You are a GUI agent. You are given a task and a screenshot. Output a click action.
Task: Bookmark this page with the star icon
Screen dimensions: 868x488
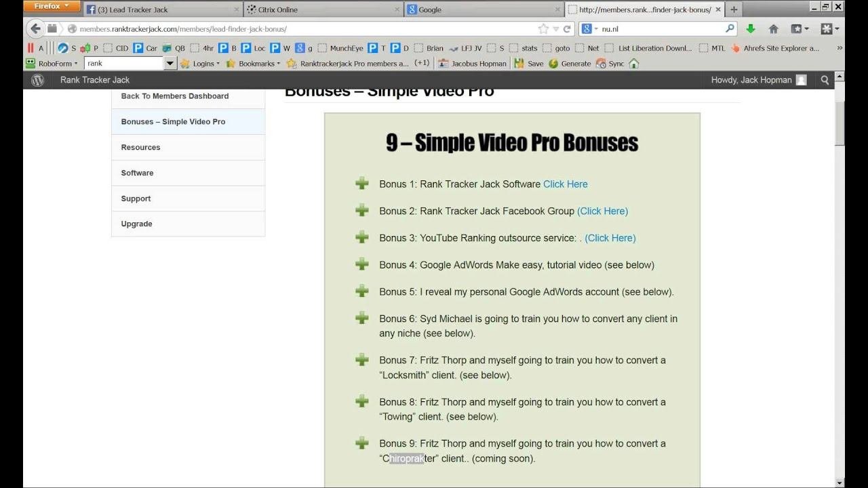543,29
